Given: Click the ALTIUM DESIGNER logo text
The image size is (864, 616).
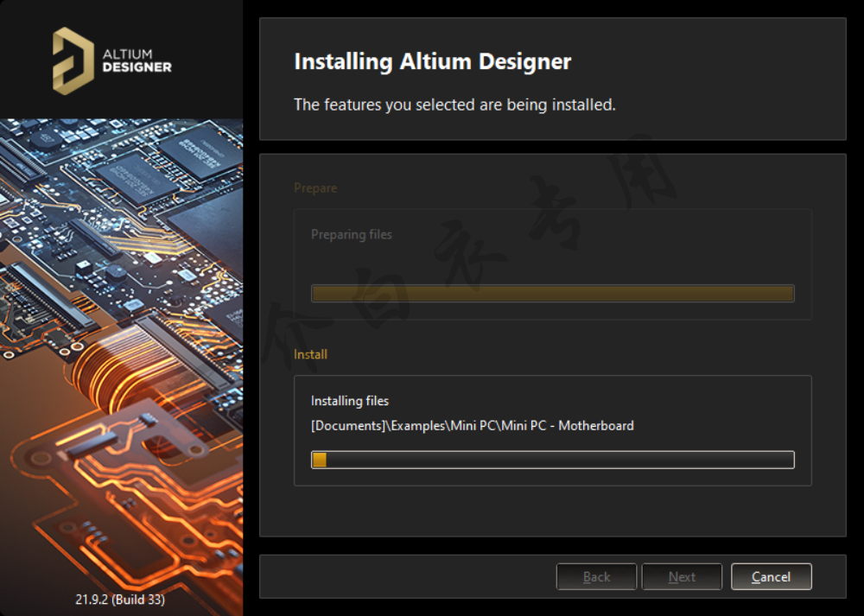Looking at the screenshot, I should (137, 60).
